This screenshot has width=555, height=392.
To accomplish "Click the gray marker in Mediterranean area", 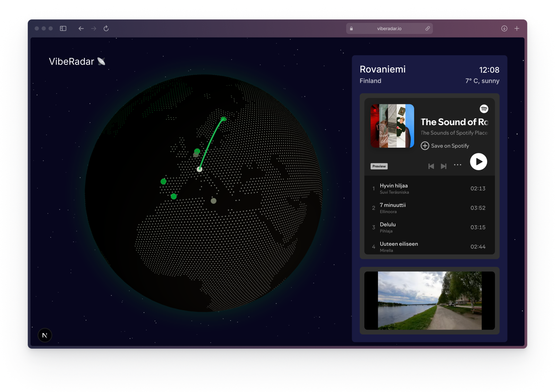I will [214, 201].
